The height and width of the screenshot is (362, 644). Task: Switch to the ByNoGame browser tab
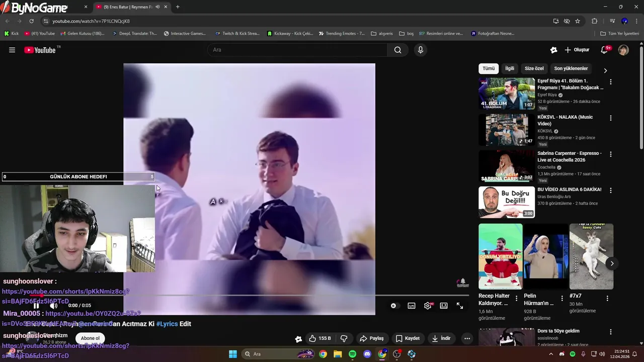pos(45,7)
